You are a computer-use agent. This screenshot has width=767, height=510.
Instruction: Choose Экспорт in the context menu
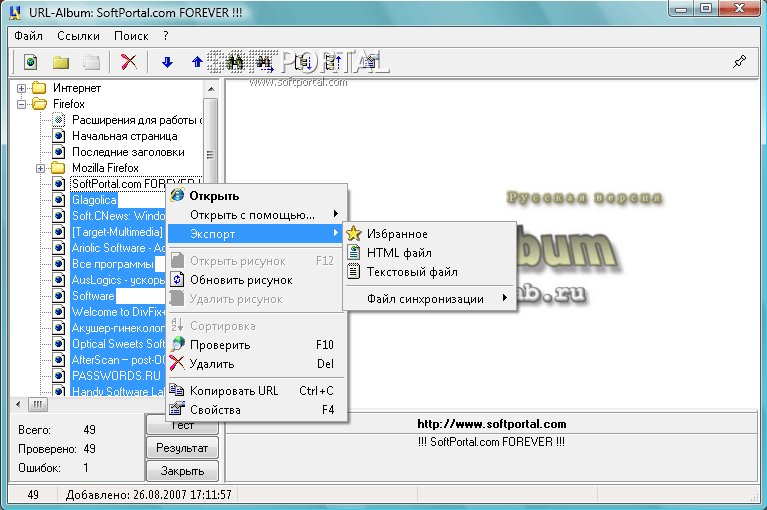[257, 234]
